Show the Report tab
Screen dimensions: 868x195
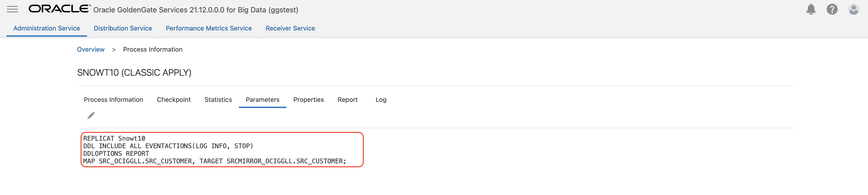(x=347, y=100)
